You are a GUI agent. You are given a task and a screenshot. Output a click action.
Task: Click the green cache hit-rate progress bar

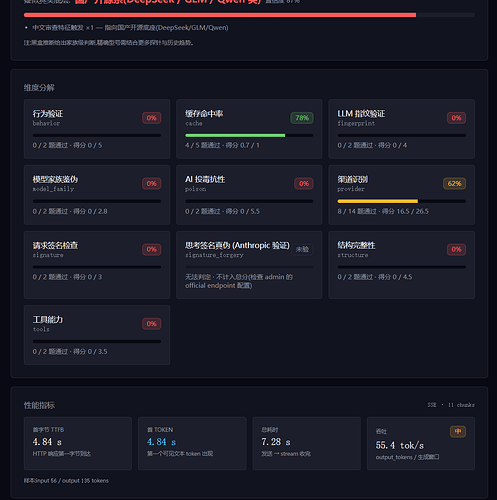coord(235,135)
